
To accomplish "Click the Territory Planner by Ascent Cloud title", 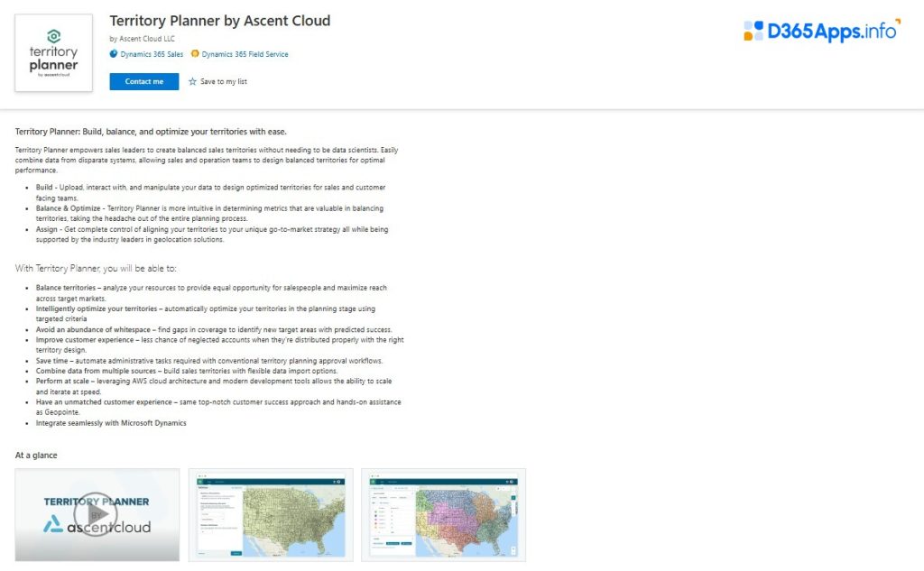I will coord(220,21).
